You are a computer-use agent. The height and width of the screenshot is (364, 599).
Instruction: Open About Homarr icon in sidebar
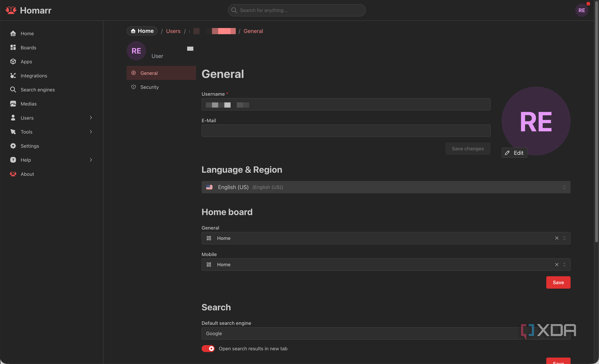pos(13,174)
